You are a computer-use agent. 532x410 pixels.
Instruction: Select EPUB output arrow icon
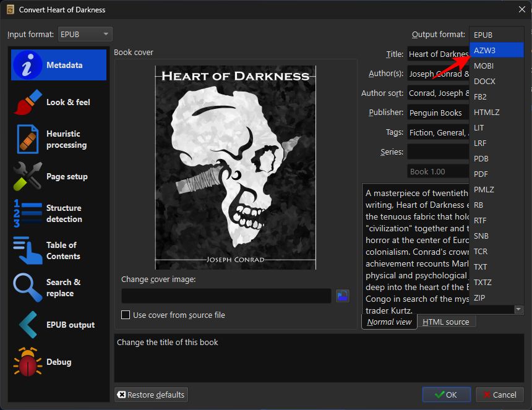point(28,325)
